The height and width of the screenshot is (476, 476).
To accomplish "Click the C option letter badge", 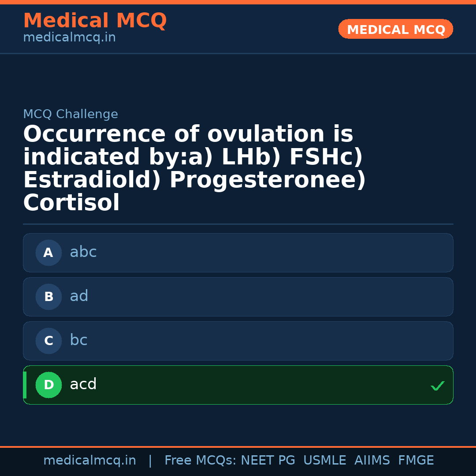I will [48, 341].
